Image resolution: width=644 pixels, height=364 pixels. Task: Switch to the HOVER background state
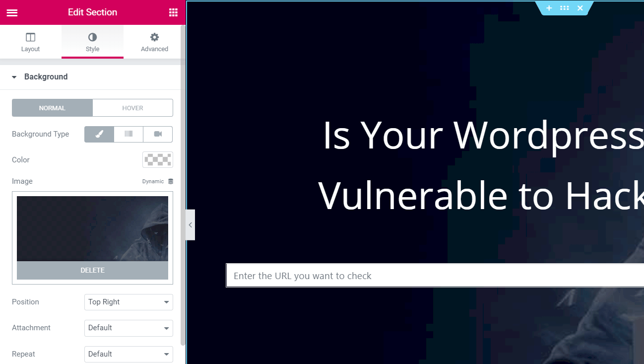[132, 108]
